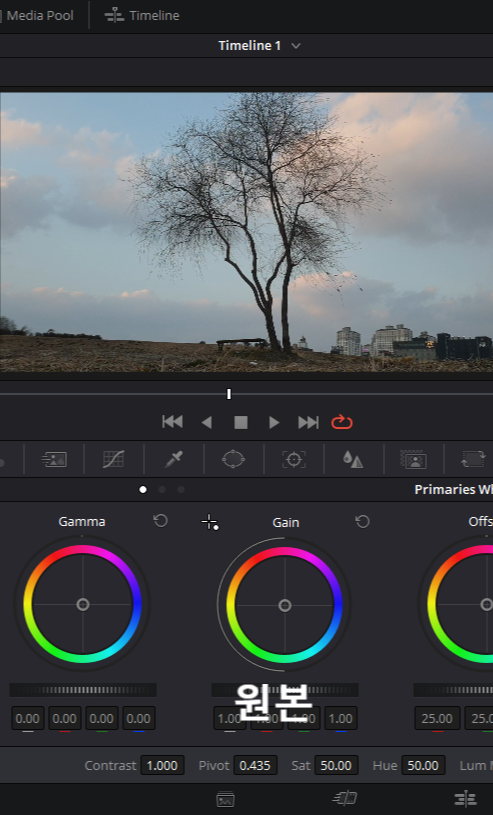Screen dimensions: 493x815
Task: Play the clip in reverse
Action: 206,423
